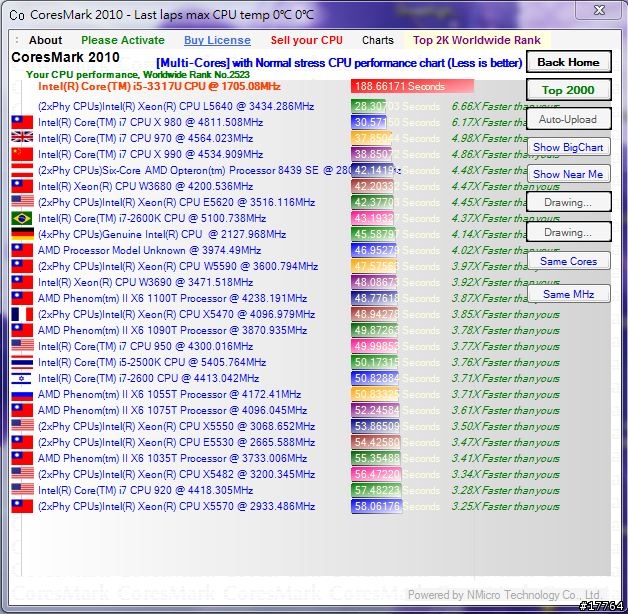
Task: Click the Brazil flag beside i7-2600K
Action: coord(22,218)
